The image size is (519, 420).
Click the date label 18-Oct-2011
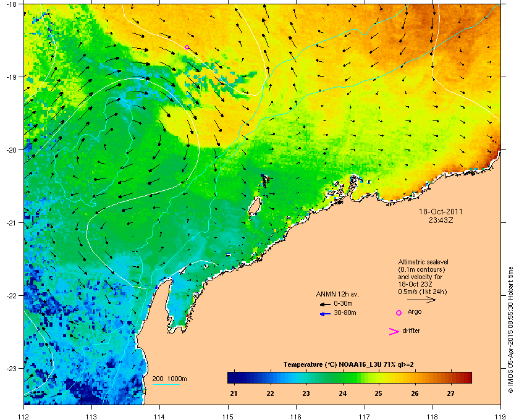click(x=441, y=211)
